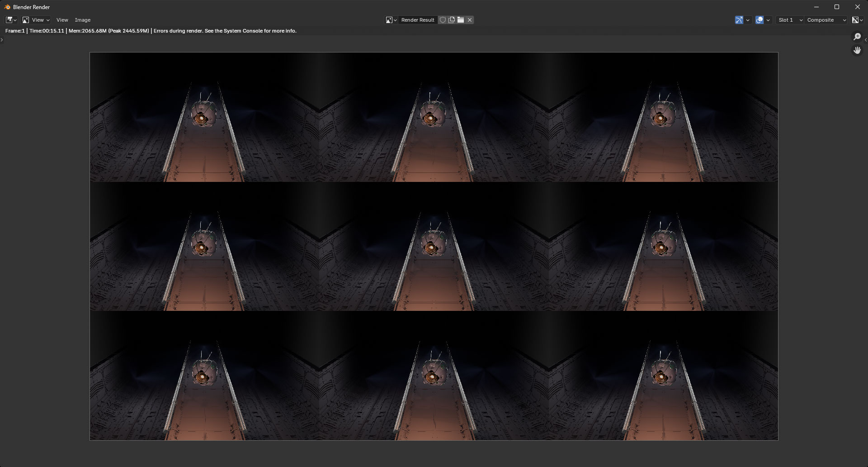868x467 pixels.
Task: Toggle the show overlays button
Action: [x=759, y=20]
